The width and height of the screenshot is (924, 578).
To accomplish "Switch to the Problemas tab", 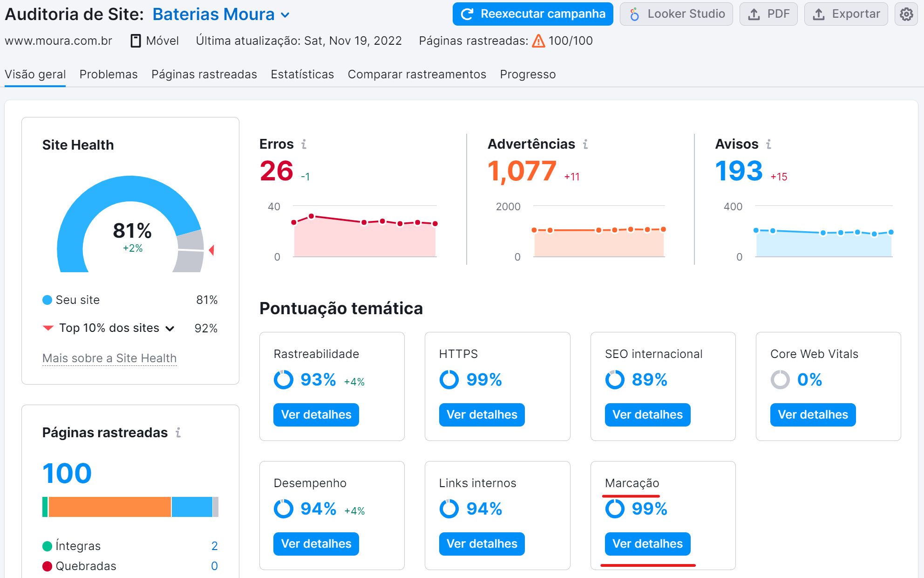I will point(108,74).
